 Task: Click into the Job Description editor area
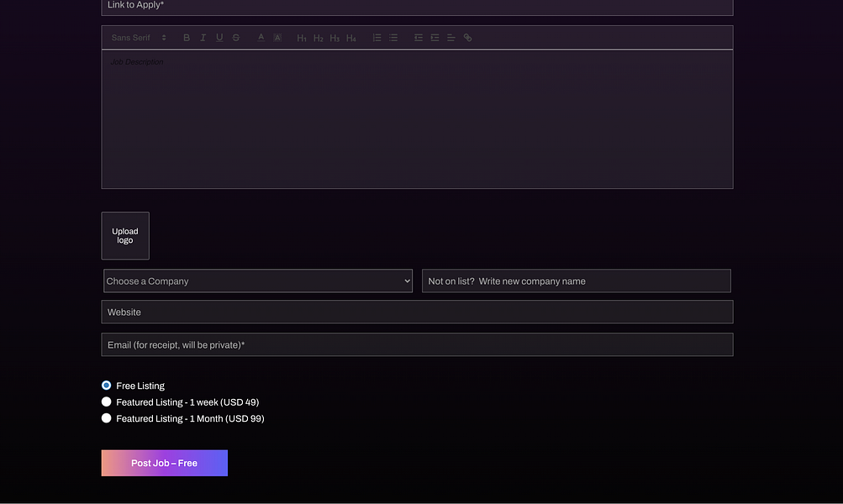tap(417, 119)
